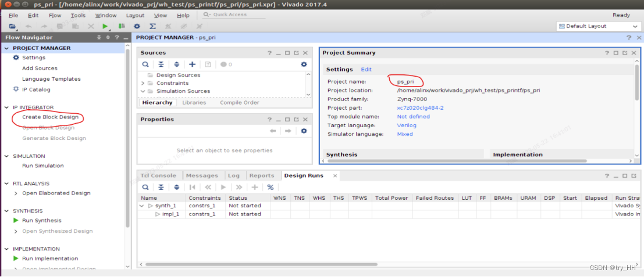
Task: Close the Design Runs tab
Action: [335, 175]
